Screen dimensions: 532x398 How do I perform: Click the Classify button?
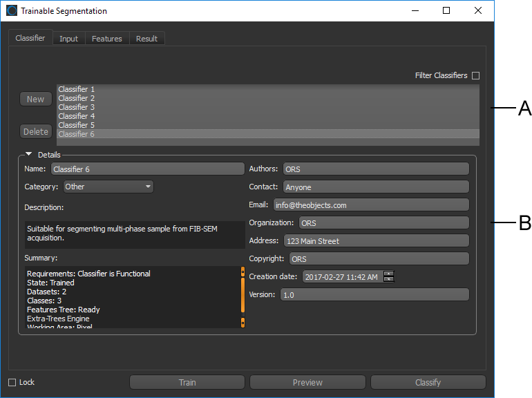(428, 382)
